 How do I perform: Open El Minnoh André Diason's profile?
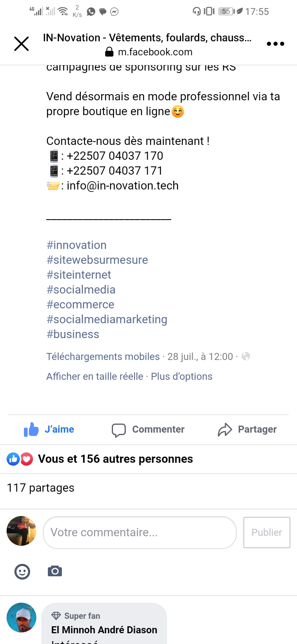coord(104,630)
